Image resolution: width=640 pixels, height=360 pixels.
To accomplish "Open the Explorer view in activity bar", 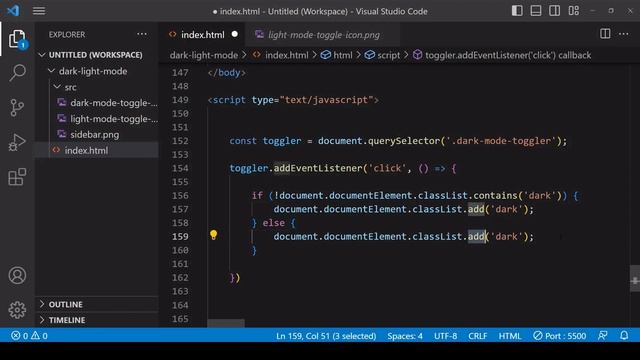I will [x=17, y=39].
